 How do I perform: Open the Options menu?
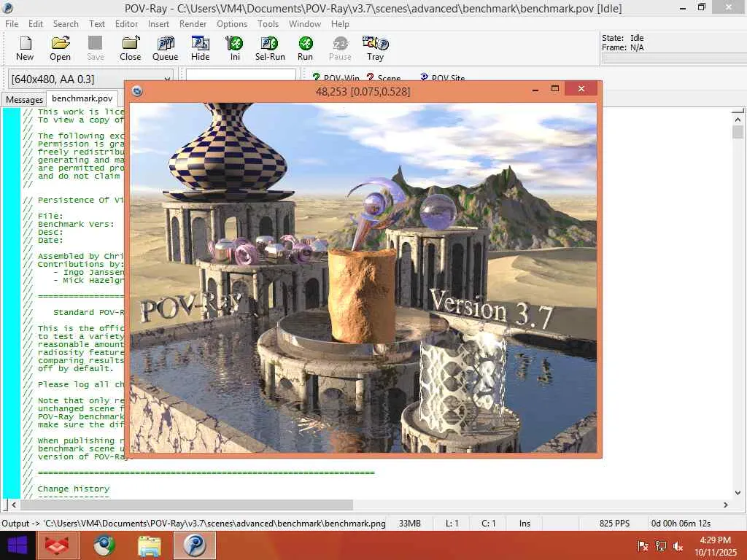pyautogui.click(x=232, y=24)
